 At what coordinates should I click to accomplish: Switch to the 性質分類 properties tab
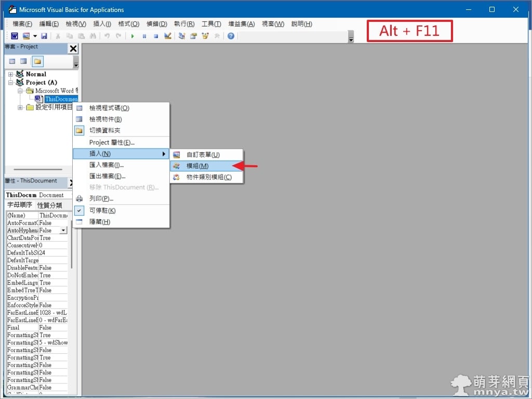[x=49, y=205]
